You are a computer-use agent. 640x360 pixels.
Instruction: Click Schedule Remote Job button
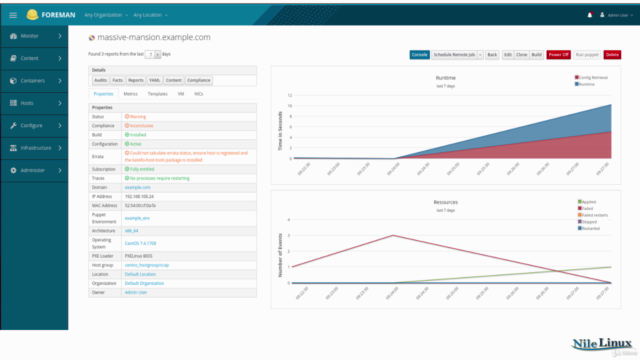454,55
